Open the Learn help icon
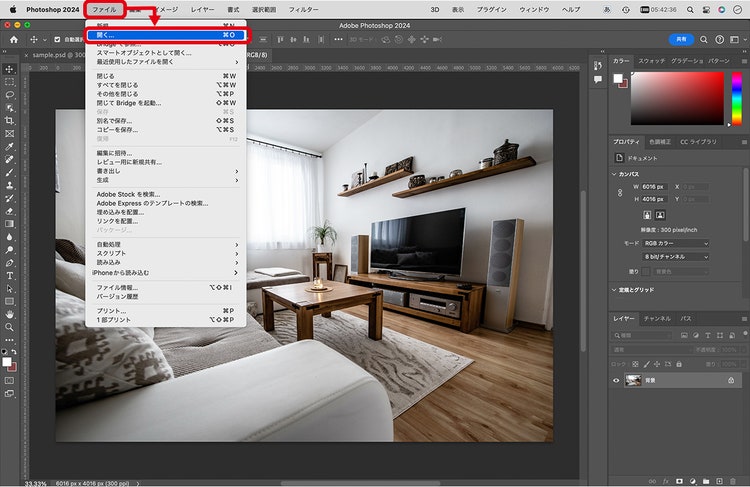Viewport: 750px width, 487px height. coord(719,40)
